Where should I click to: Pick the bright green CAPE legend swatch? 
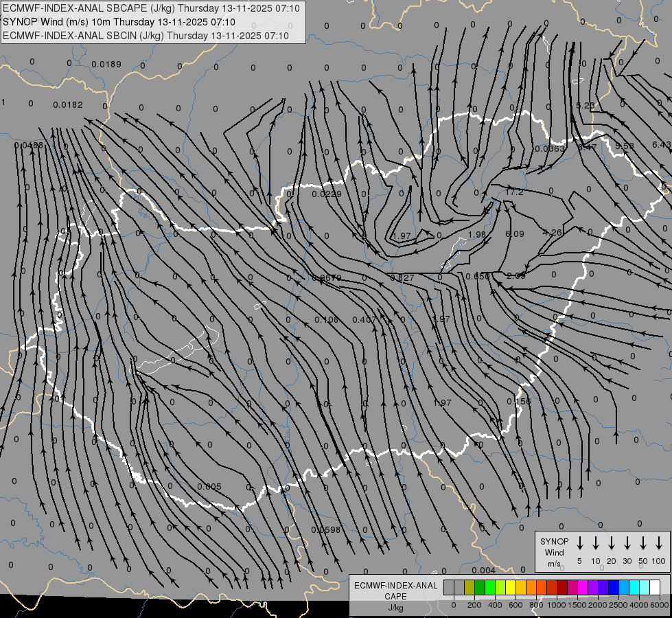pyautogui.click(x=490, y=587)
